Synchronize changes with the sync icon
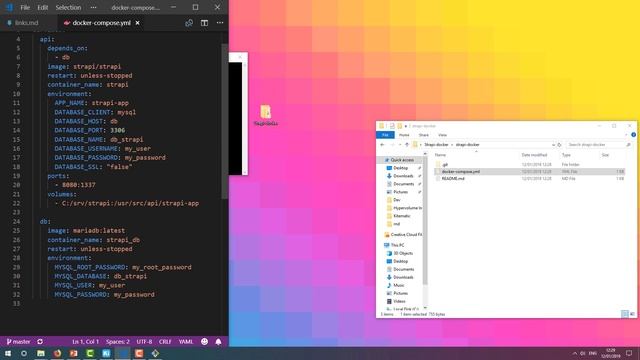This screenshot has height=360, width=640. coord(40,342)
